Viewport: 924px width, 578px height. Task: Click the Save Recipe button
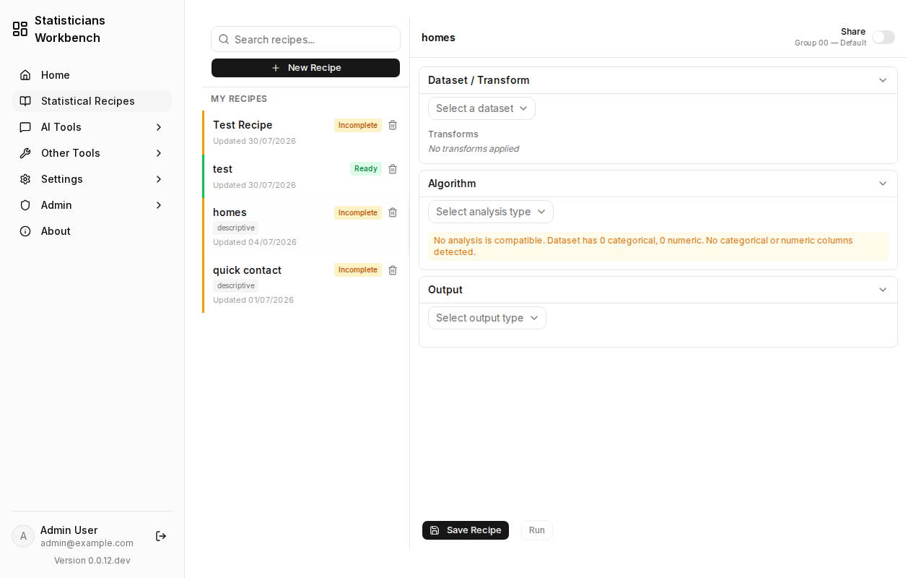466,530
